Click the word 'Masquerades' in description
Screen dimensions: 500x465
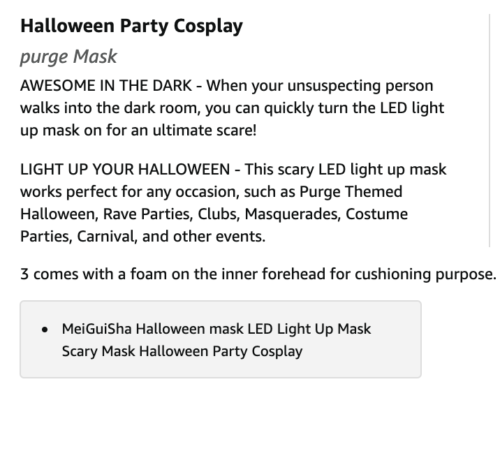coord(293,214)
